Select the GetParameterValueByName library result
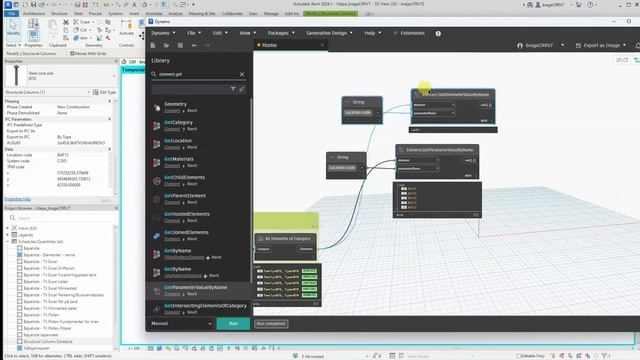The image size is (640, 360). coord(198,290)
